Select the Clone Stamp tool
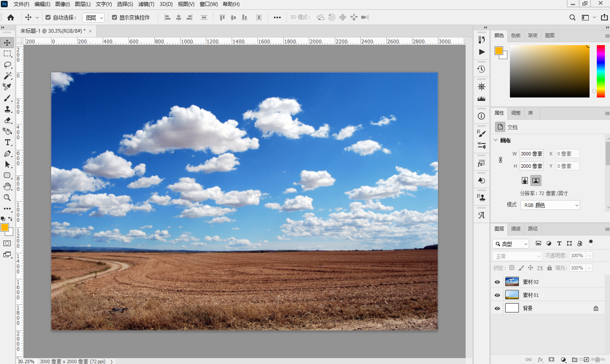This screenshot has width=610, height=364. coord(7,109)
